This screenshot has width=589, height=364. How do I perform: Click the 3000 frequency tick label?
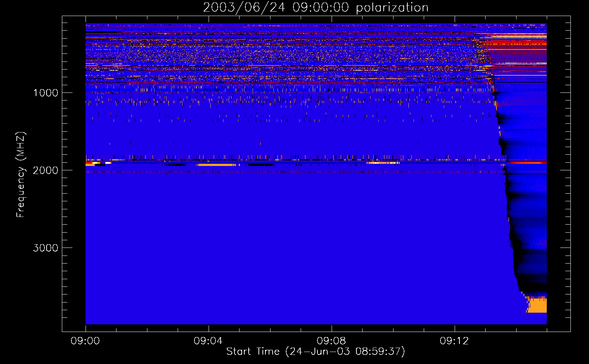46,248
